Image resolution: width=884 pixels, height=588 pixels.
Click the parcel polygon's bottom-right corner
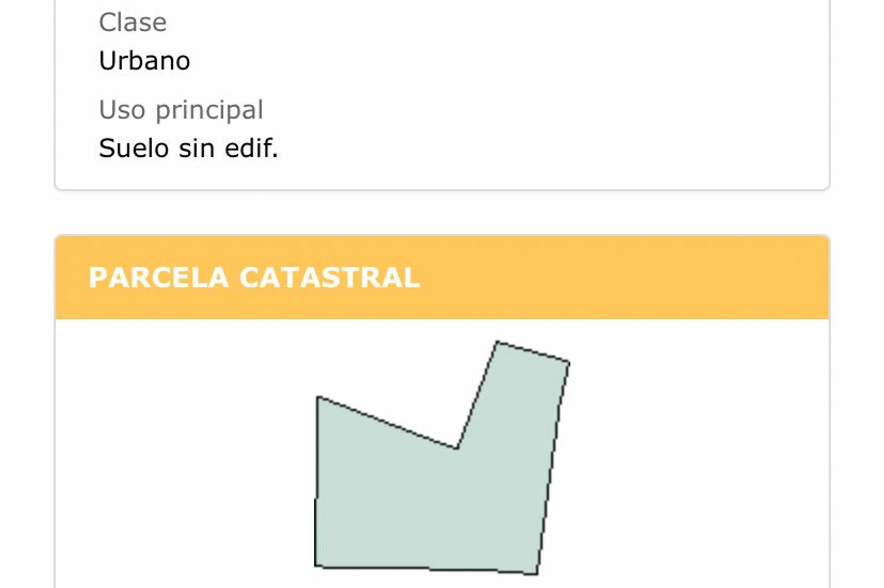click(x=537, y=574)
